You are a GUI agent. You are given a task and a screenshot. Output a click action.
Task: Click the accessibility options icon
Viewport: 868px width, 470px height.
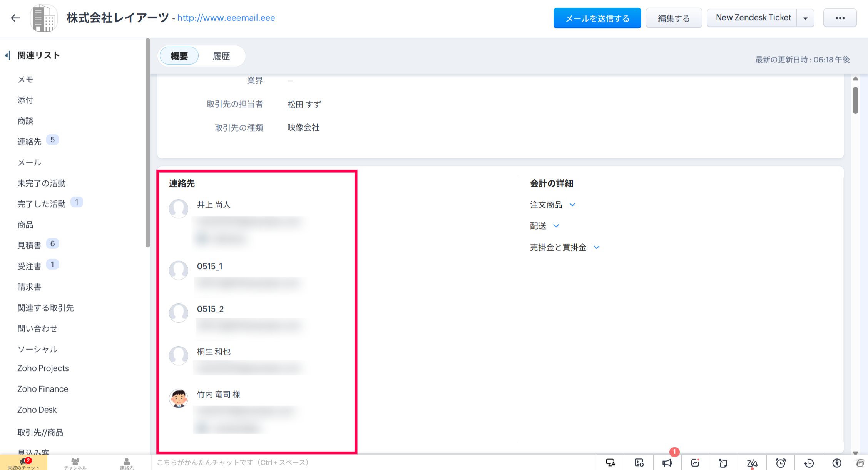837,463
